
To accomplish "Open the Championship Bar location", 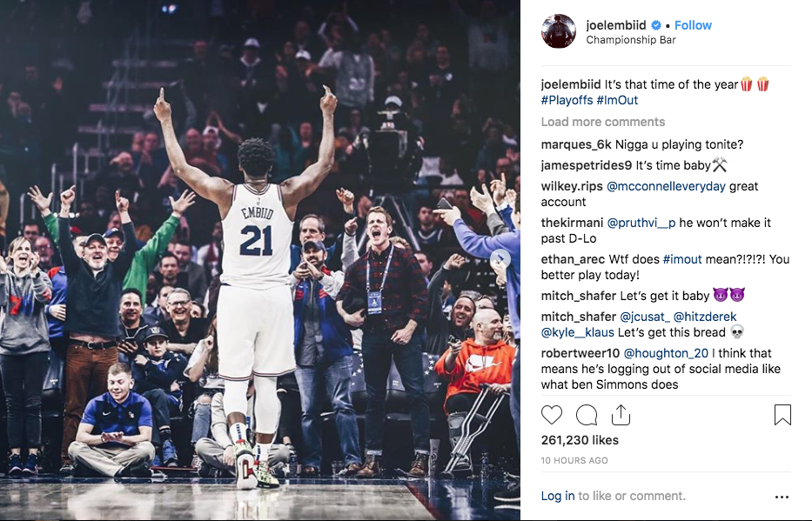I will coord(631,40).
